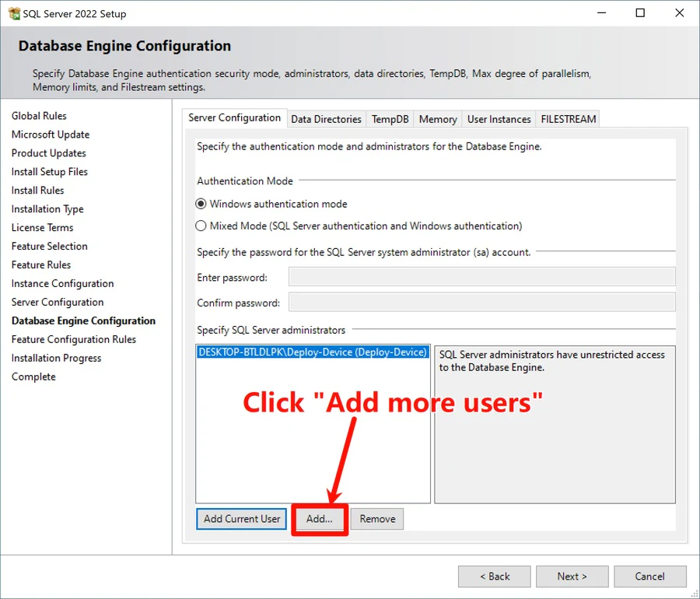
Task: Click Installation Progress step
Action: pos(56,359)
